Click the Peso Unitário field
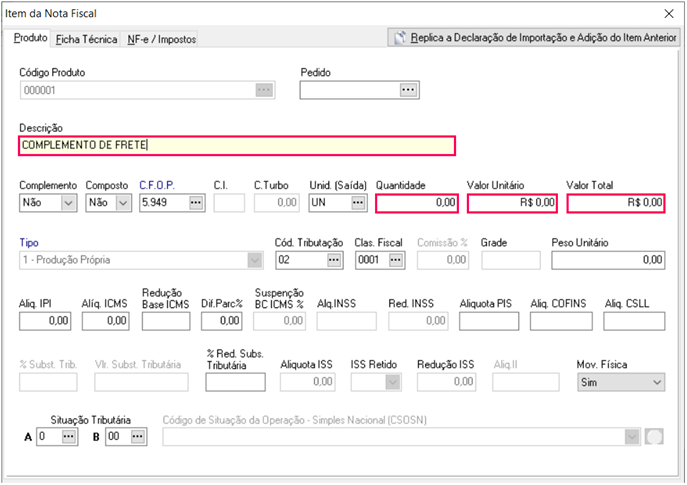The height and width of the screenshot is (485, 687). coord(607,260)
